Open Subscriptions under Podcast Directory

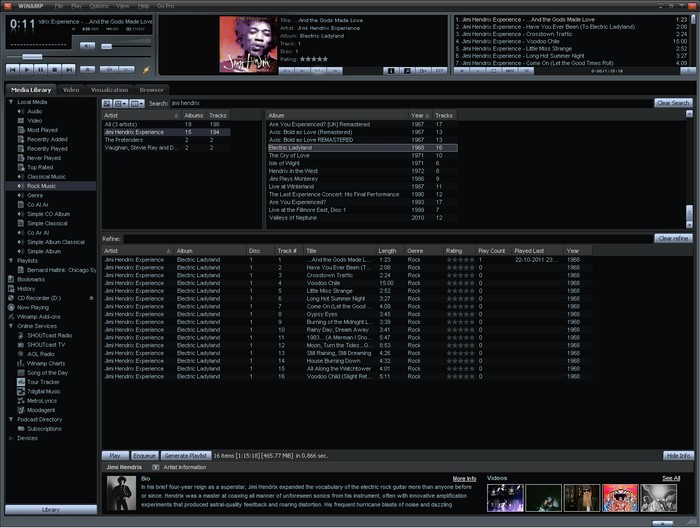click(x=44, y=428)
